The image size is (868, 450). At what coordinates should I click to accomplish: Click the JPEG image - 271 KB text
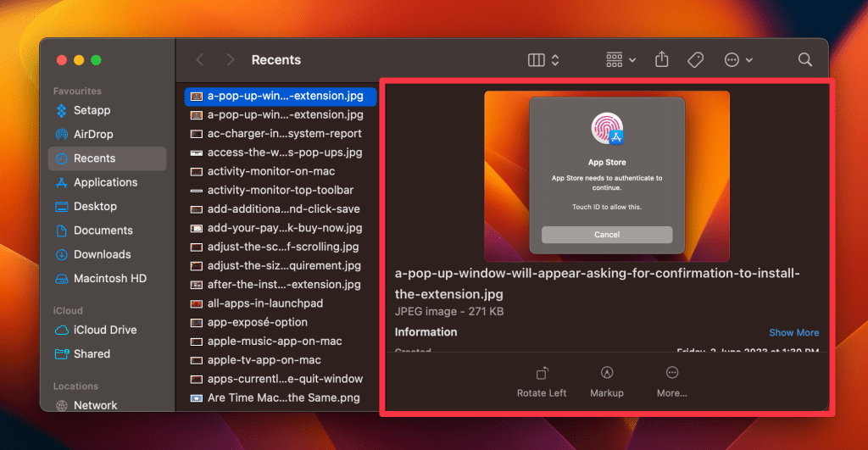449,311
